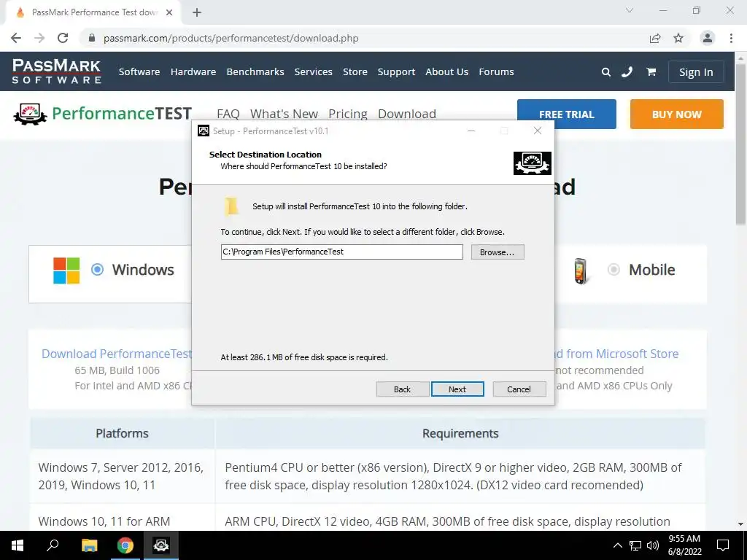747x560 pixels.
Task: Open a new tab with the plus icon
Action: pos(197,12)
